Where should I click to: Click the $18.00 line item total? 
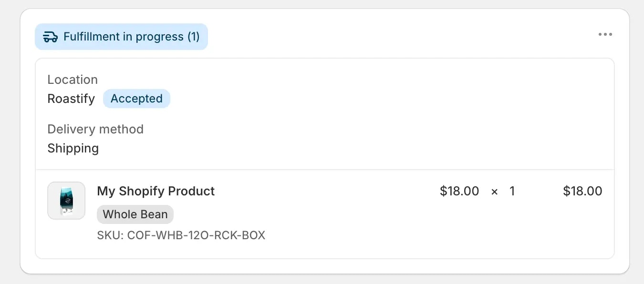point(582,191)
